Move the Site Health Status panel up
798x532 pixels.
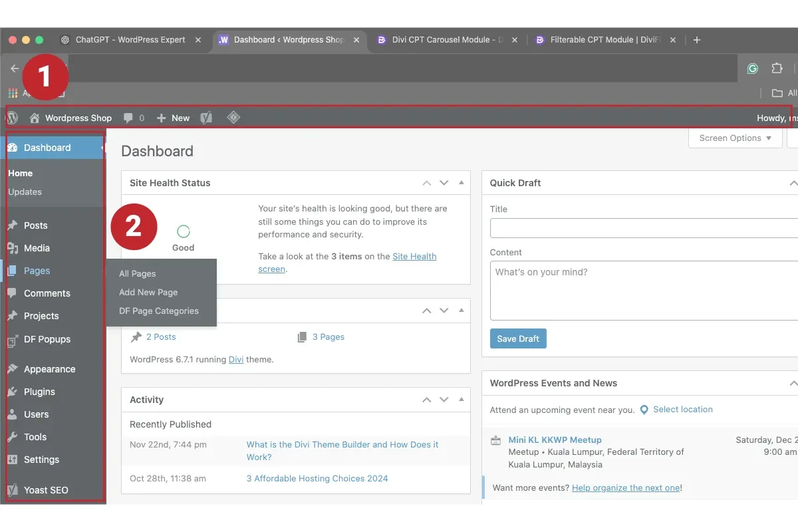coord(426,183)
